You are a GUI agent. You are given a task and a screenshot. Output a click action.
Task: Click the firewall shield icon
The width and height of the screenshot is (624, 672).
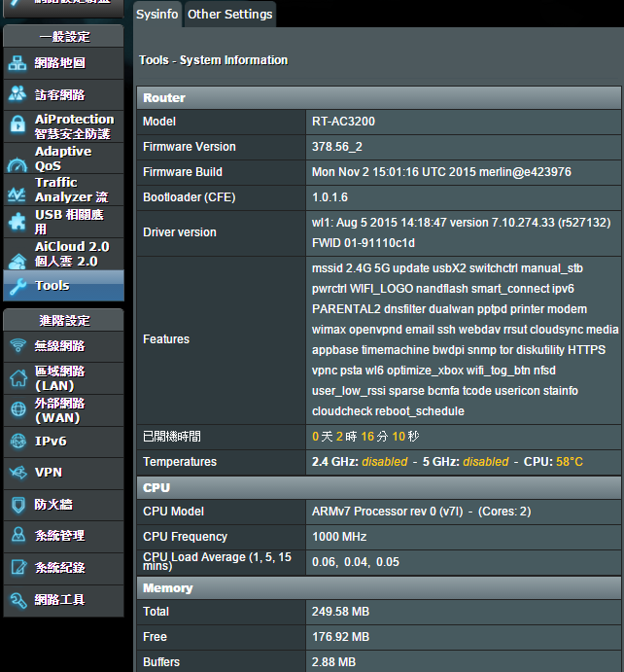coord(18,505)
